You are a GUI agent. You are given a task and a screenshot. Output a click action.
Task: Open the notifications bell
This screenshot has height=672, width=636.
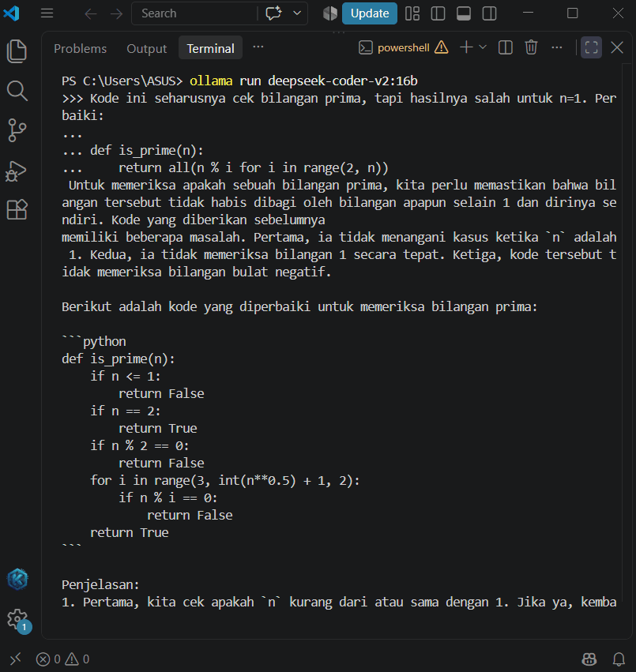tap(619, 659)
